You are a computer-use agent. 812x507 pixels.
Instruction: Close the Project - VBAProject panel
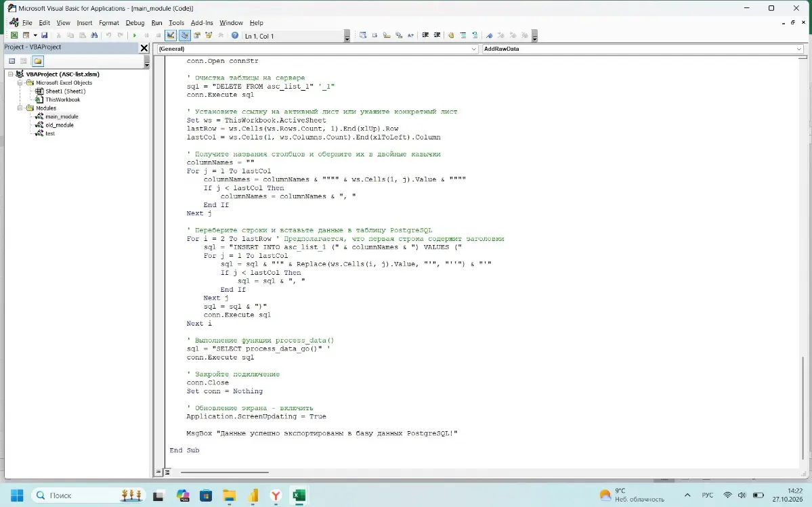[144, 47]
